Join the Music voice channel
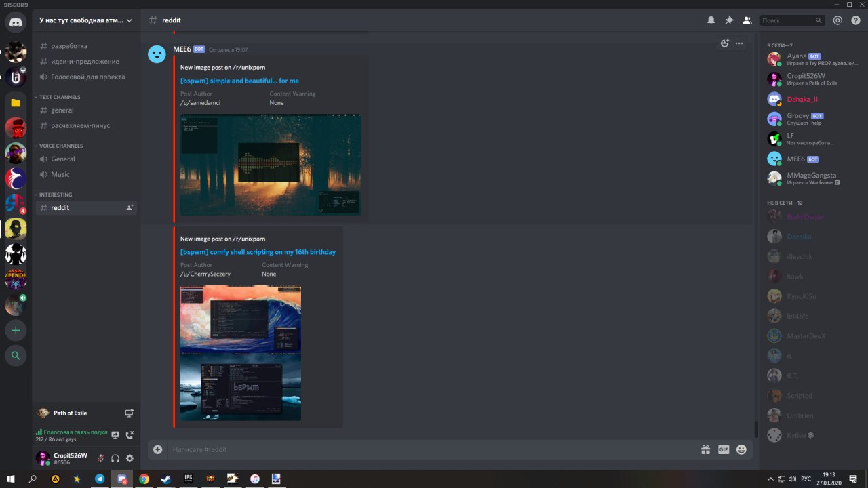This screenshot has height=488, width=868. 86,174
